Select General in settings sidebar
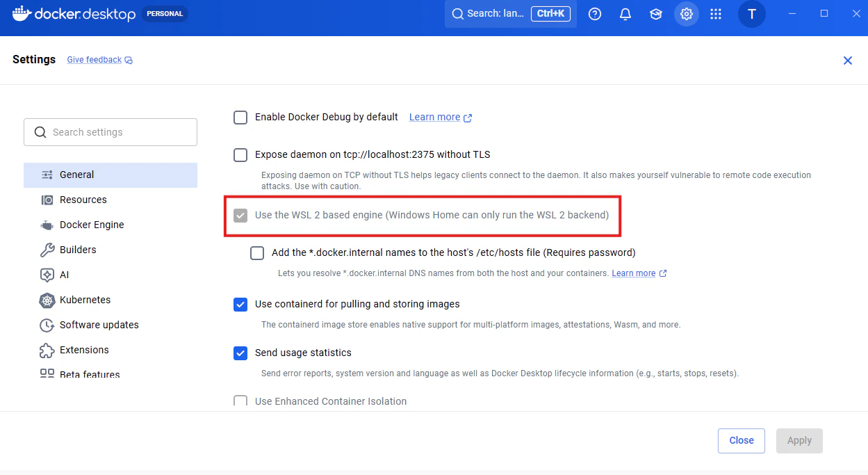The width and height of the screenshot is (868, 475). pos(110,175)
